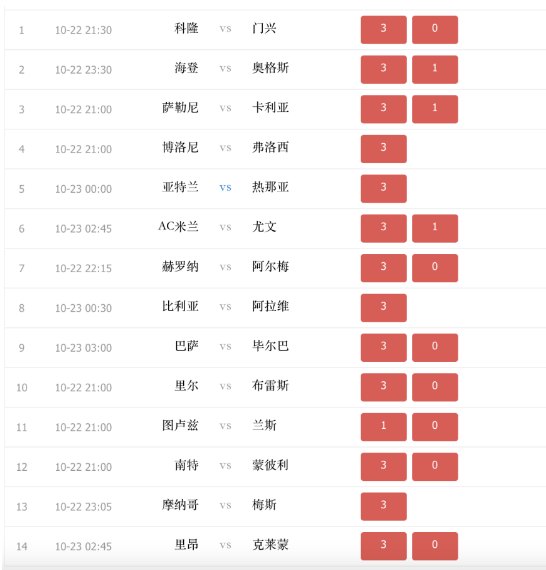Select result 1 for AC米兰 vs 尤文
The image size is (546, 570).
(x=435, y=228)
